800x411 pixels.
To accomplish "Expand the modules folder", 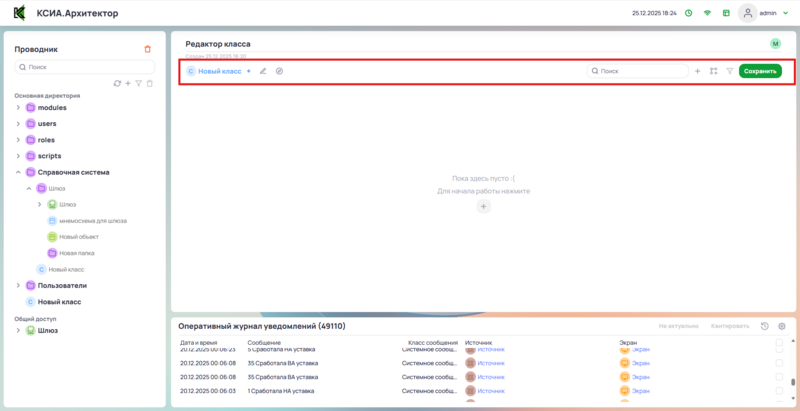I will (x=18, y=107).
